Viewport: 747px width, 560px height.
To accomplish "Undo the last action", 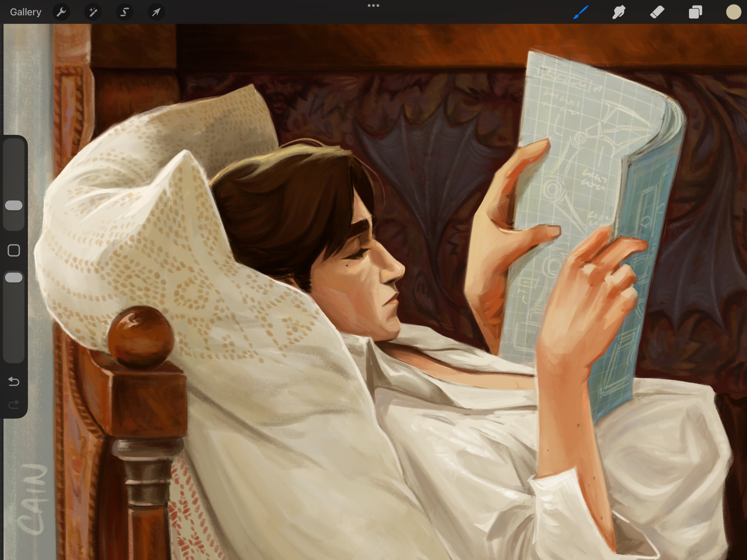I will click(14, 381).
